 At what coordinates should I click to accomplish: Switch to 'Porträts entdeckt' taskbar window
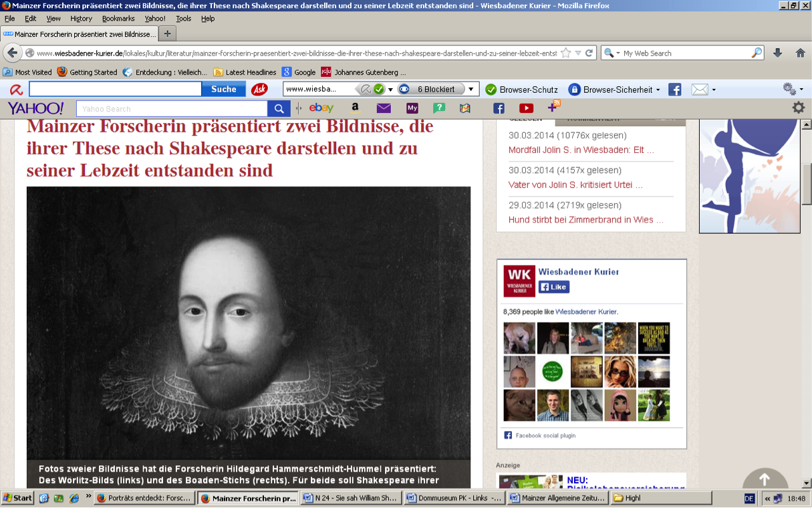coord(145,498)
